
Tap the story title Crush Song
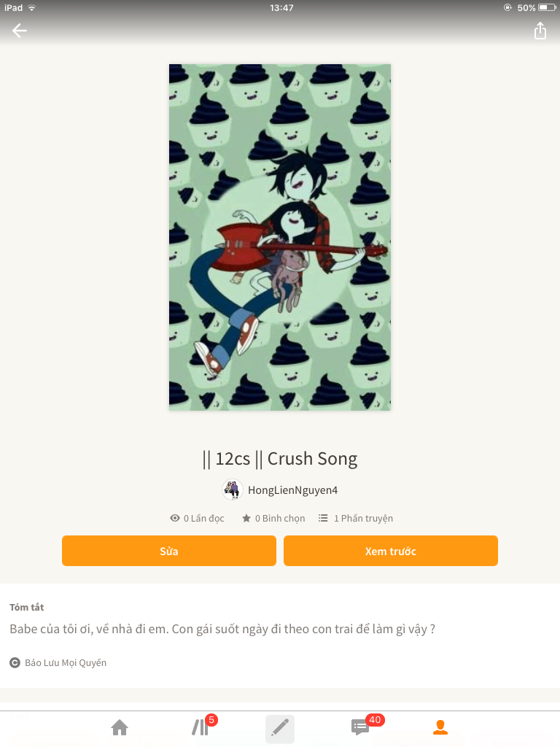[x=280, y=459]
